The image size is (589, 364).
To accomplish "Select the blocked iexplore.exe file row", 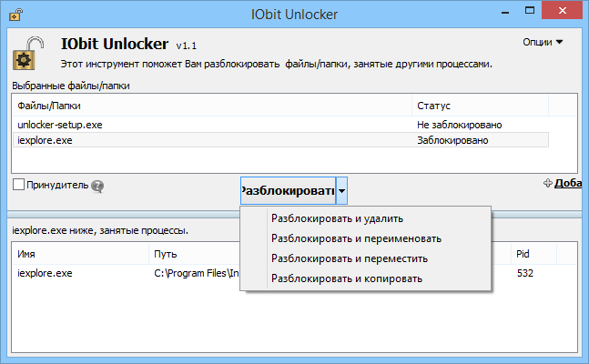I will (x=45, y=140).
